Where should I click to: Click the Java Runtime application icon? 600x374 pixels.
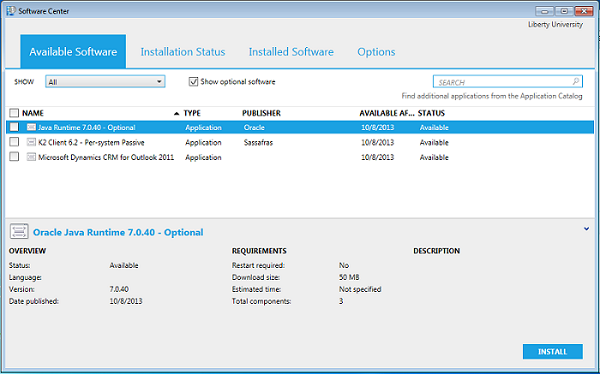(31, 127)
